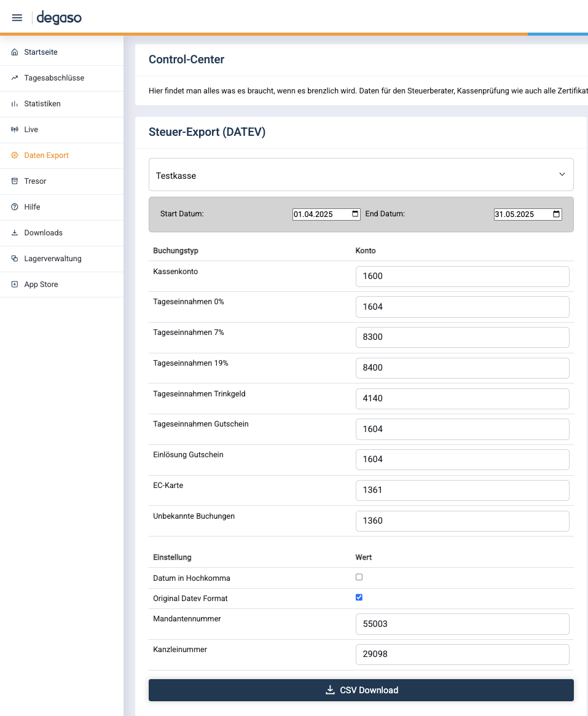Viewport: 588px width, 716px height.
Task: Click the Hilfe question mark icon
Action: (x=15, y=207)
